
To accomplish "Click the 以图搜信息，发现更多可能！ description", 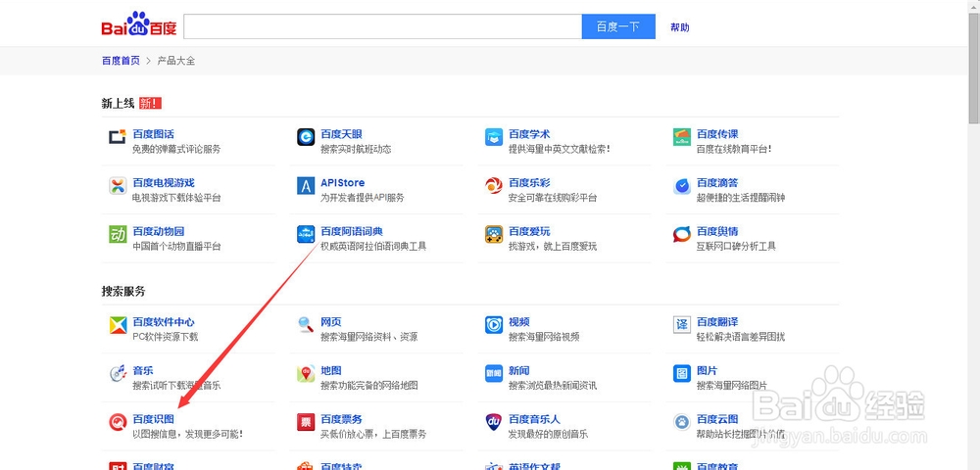I will [188, 434].
